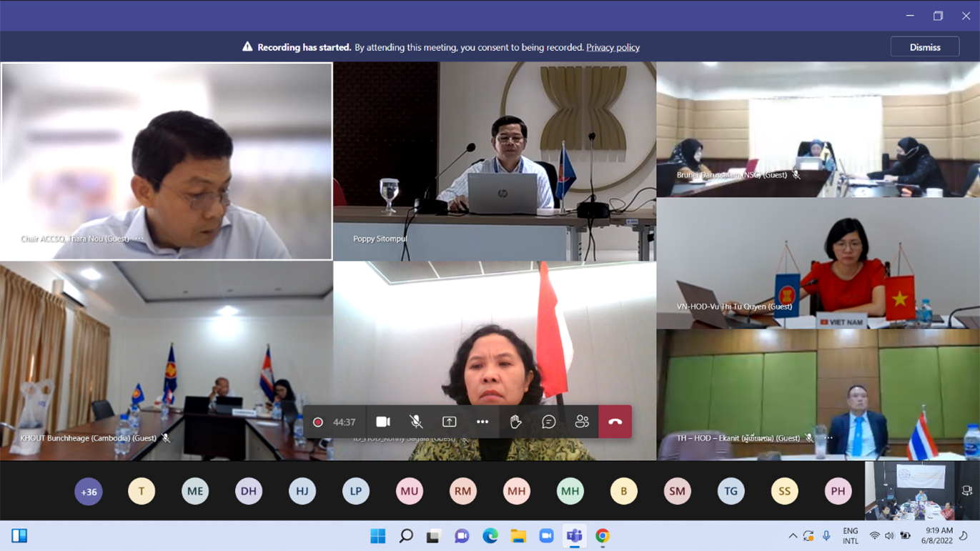Open the network, volume and battery quick settings

(x=889, y=536)
